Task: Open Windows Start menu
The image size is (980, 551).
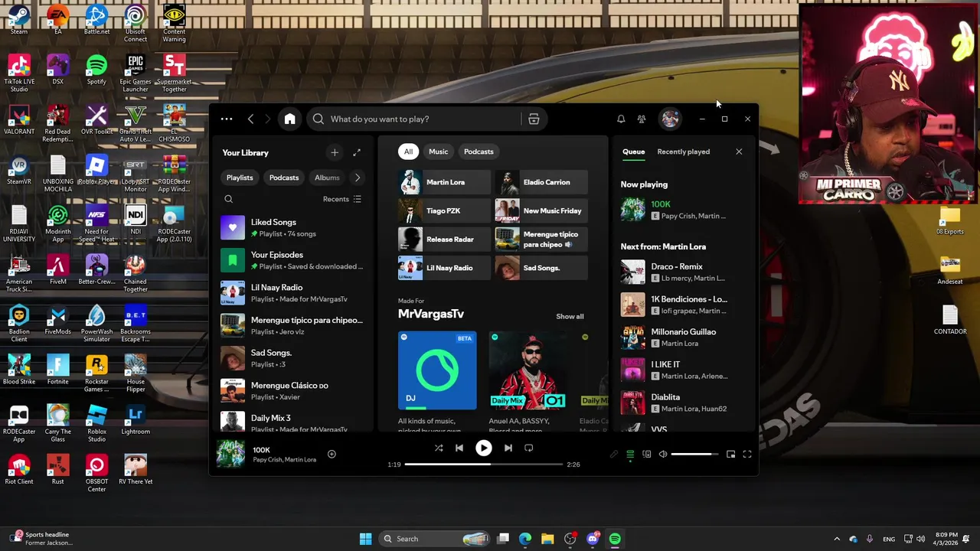Action: click(x=365, y=539)
